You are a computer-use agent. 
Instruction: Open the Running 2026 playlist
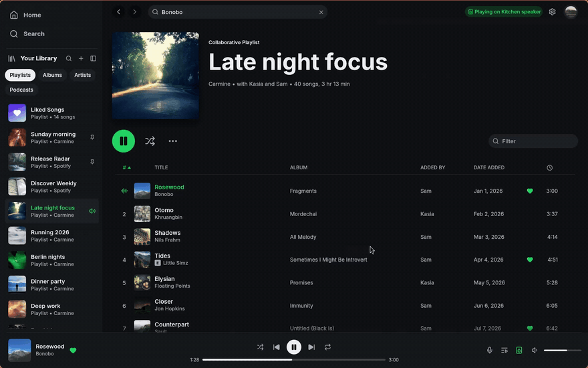pos(52,236)
